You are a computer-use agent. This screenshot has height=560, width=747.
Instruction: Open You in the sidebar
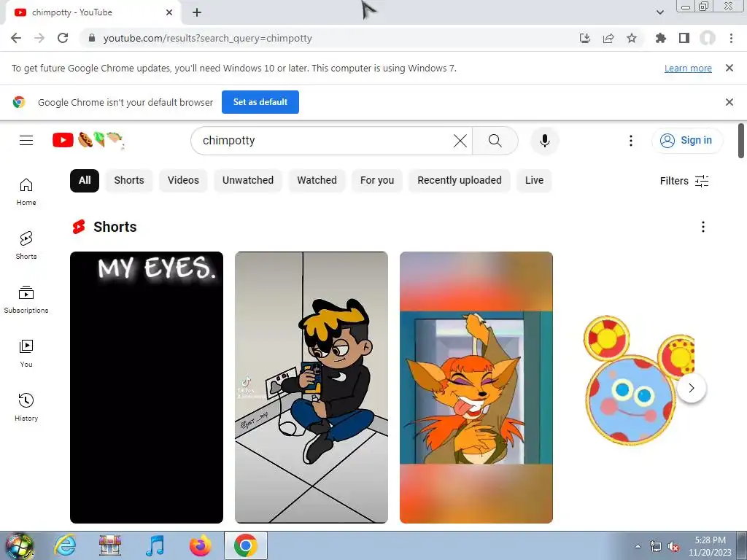pos(26,354)
